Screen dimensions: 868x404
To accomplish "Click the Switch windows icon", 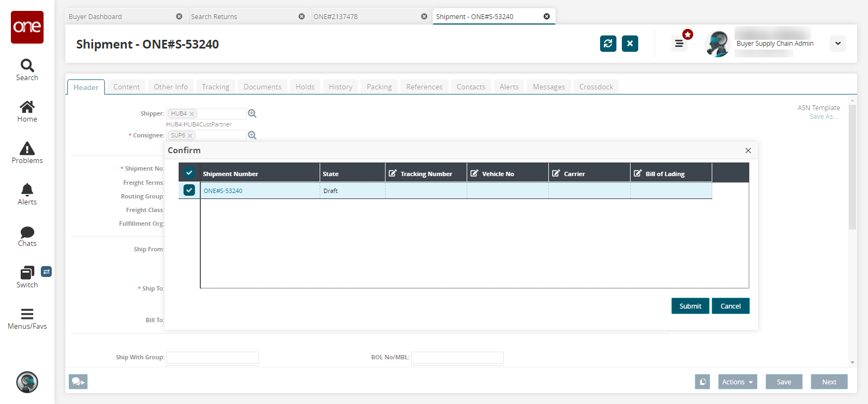I will pyautogui.click(x=27, y=273).
